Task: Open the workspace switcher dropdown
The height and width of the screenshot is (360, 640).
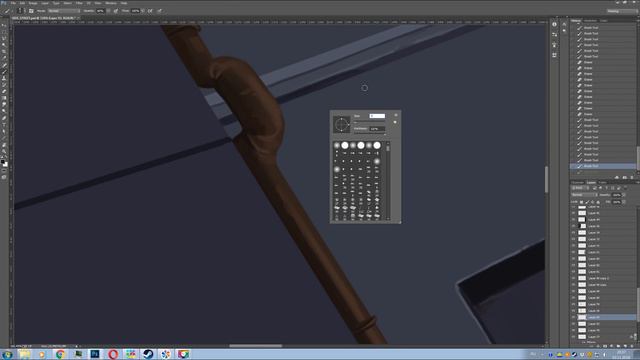Action: [x=621, y=11]
